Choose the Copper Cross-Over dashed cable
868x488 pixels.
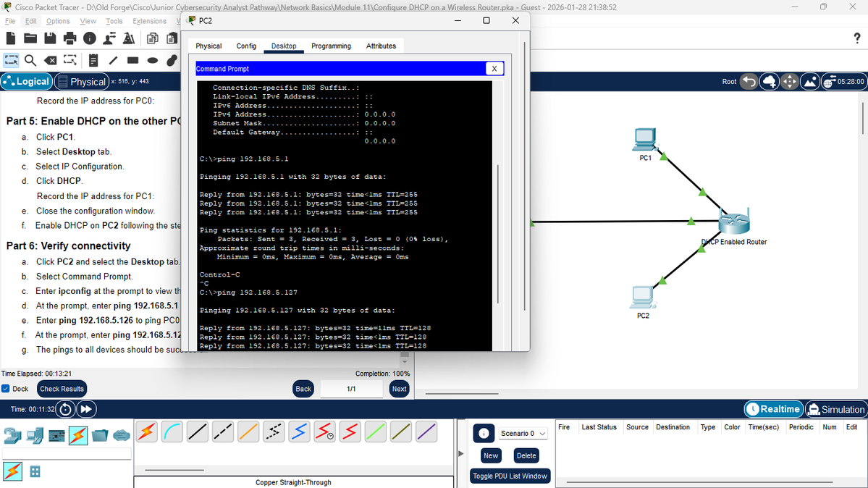pos(223,432)
